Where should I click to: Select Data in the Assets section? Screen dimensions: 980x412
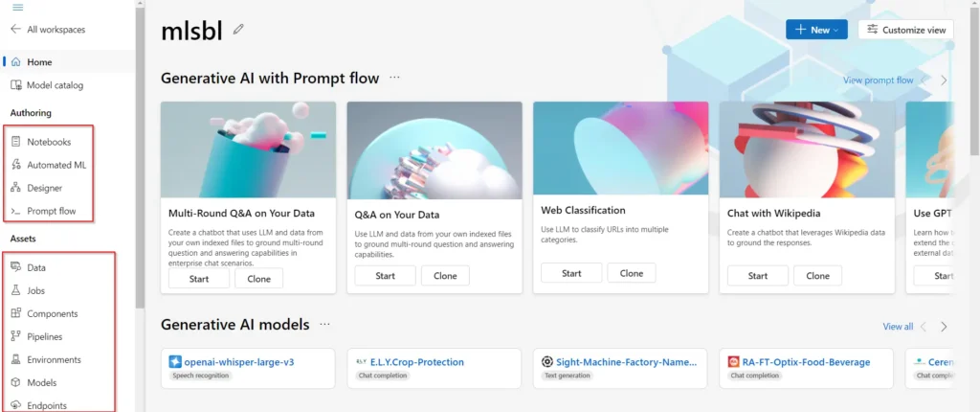click(x=36, y=267)
